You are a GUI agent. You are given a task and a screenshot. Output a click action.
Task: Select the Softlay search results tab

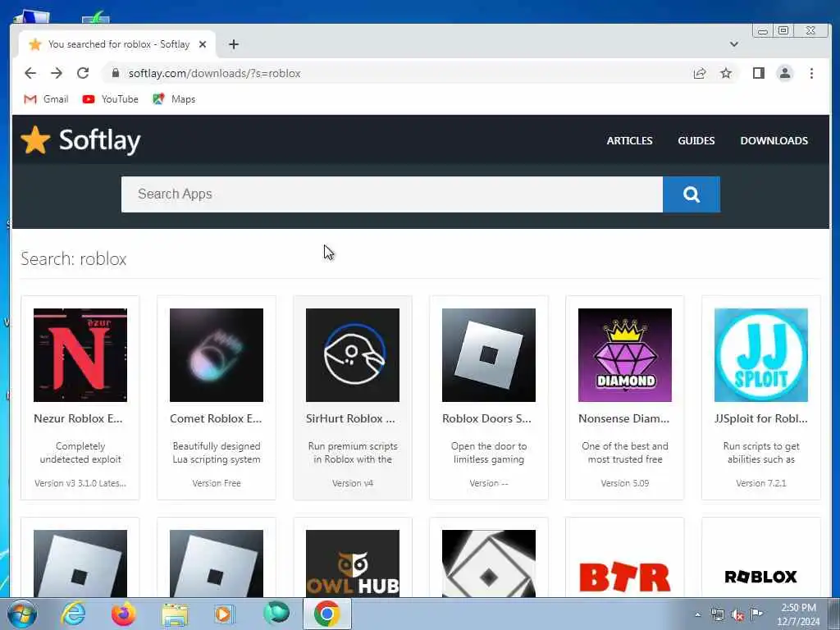[117, 44]
